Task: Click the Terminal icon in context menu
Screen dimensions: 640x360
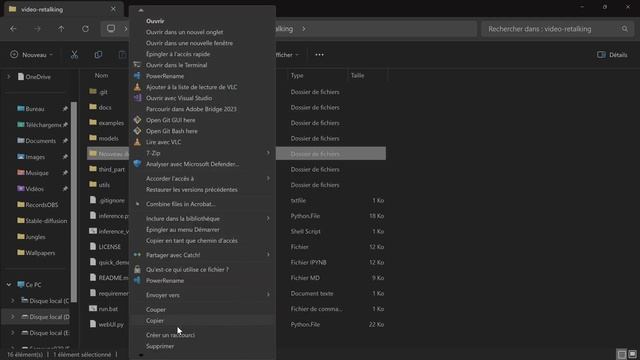Action: (137, 65)
